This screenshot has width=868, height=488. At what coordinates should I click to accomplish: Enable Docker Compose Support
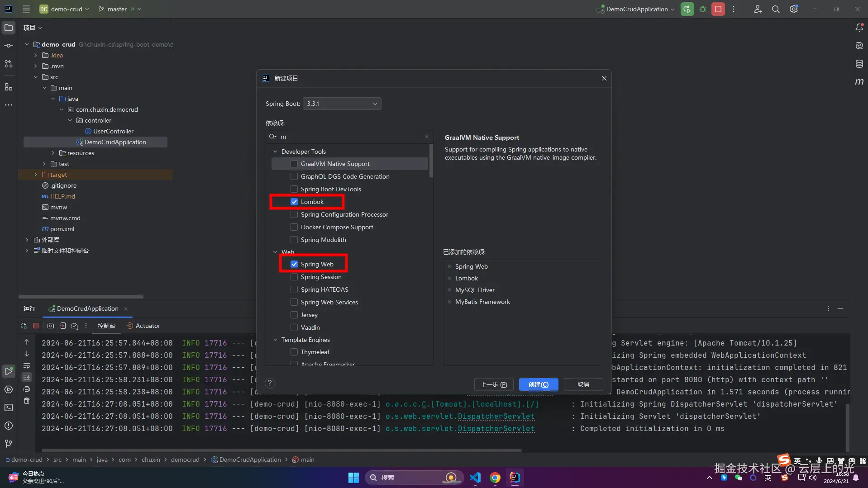pyautogui.click(x=294, y=227)
